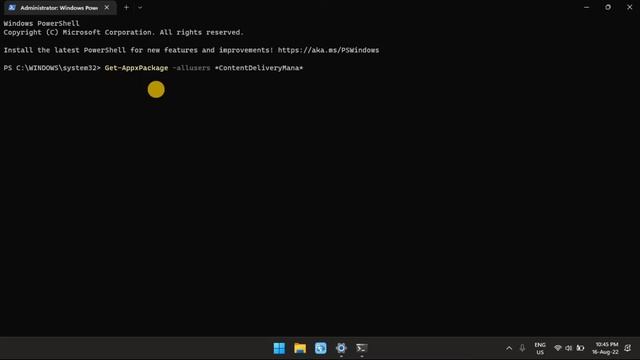Open a new terminal tab

tap(126, 7)
